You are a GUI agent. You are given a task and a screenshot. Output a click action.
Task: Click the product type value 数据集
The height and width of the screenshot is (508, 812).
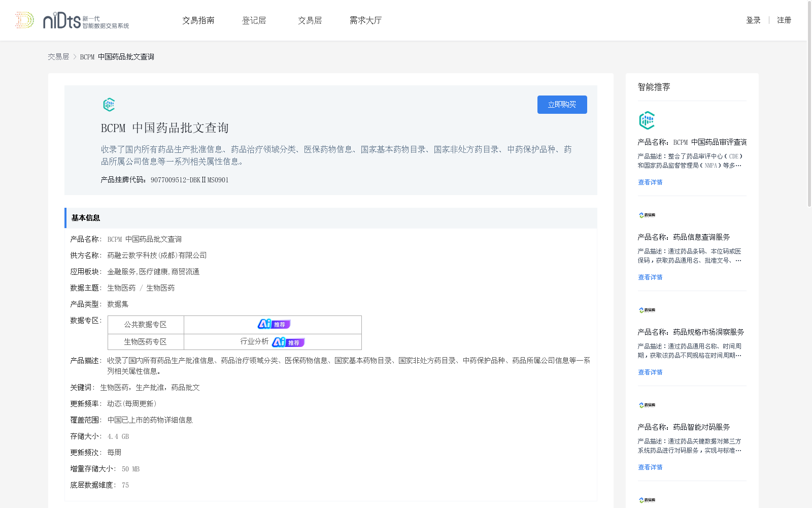(118, 304)
